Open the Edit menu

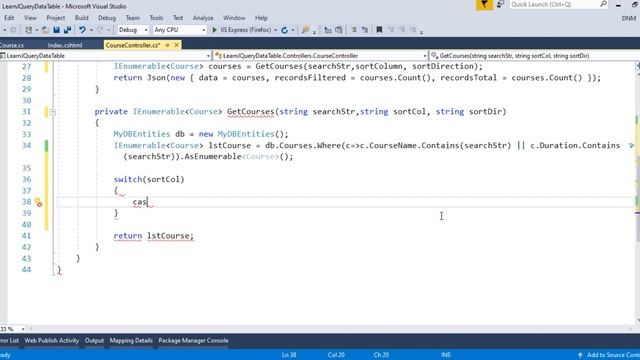tap(9, 18)
